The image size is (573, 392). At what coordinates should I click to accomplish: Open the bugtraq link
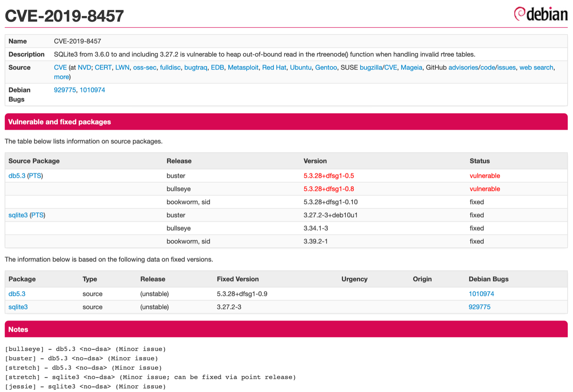click(x=196, y=68)
